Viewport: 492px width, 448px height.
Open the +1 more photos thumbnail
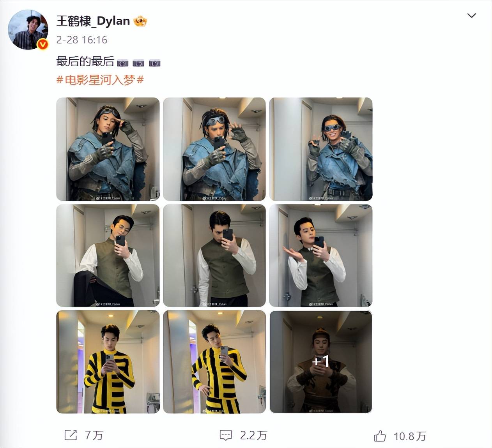pos(321,362)
